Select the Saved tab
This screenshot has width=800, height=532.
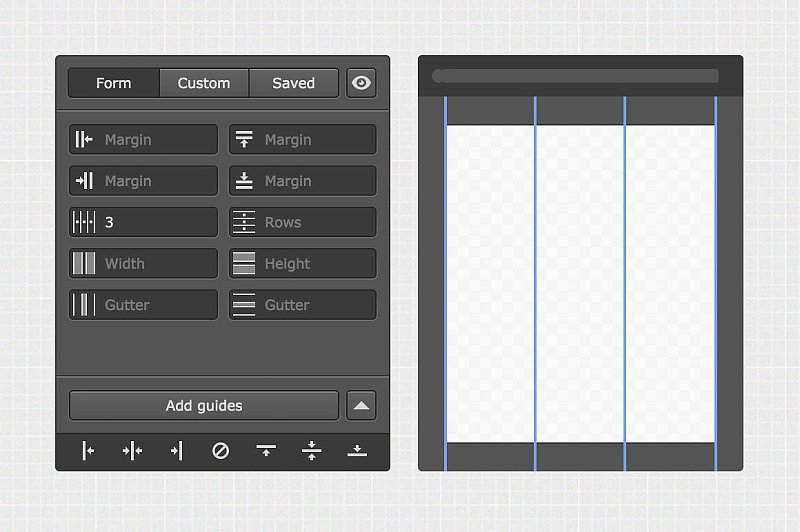coord(293,83)
